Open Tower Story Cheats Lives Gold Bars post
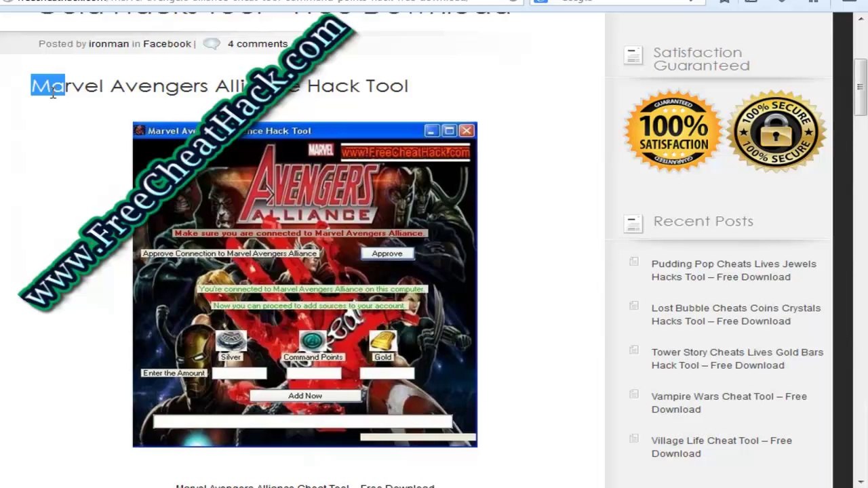Screen dimensions: 868x488 (737, 359)
